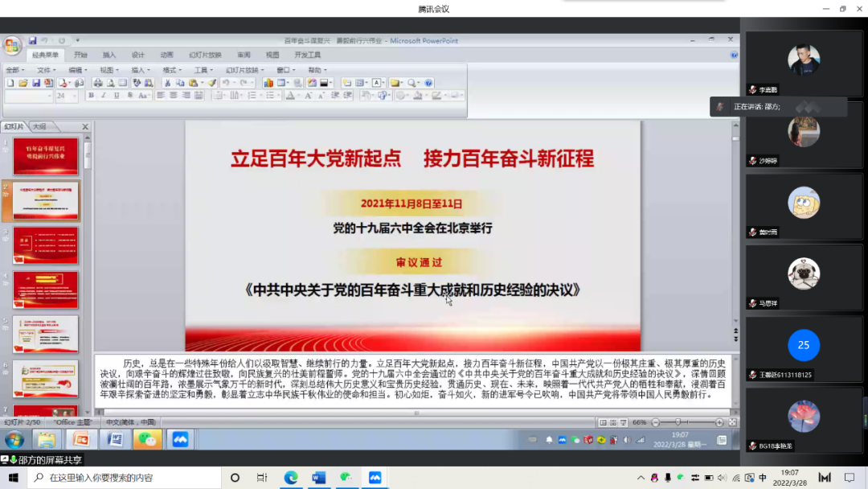Select the second slide thumbnail in the pane
This screenshot has height=489, width=868.
44,199
